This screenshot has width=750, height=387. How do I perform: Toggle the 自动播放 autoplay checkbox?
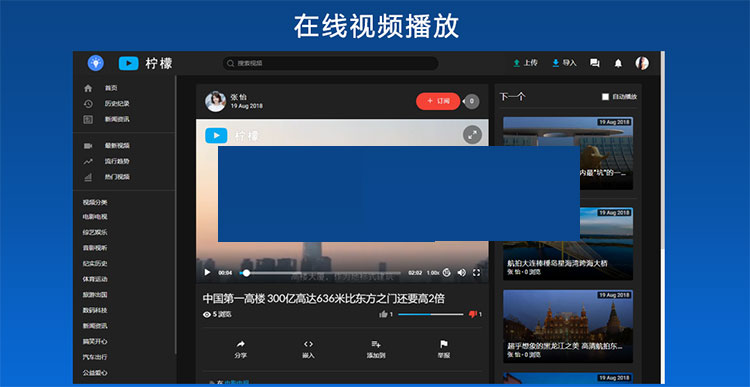tap(605, 97)
